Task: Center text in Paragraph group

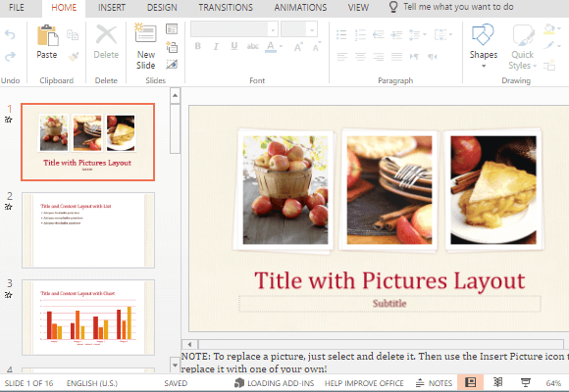Action: 360,57
